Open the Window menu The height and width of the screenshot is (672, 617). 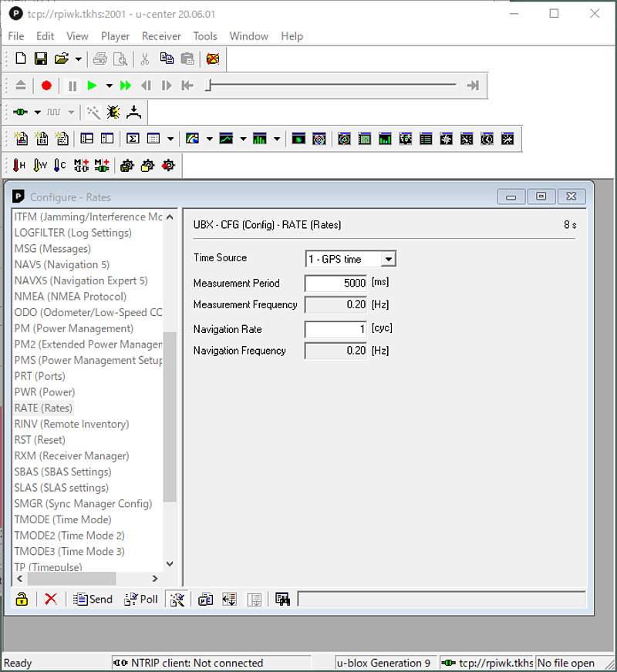(248, 36)
